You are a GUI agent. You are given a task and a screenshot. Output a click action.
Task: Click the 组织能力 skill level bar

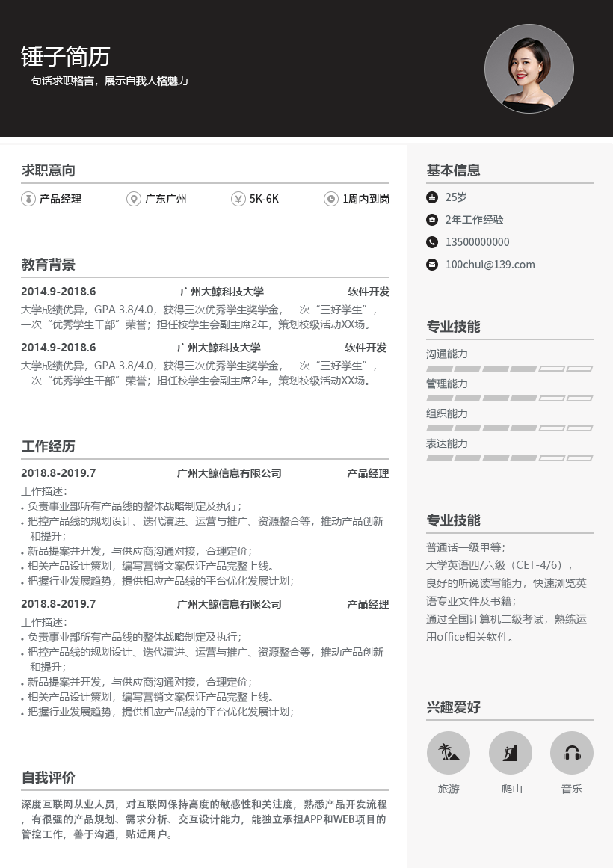[509, 428]
